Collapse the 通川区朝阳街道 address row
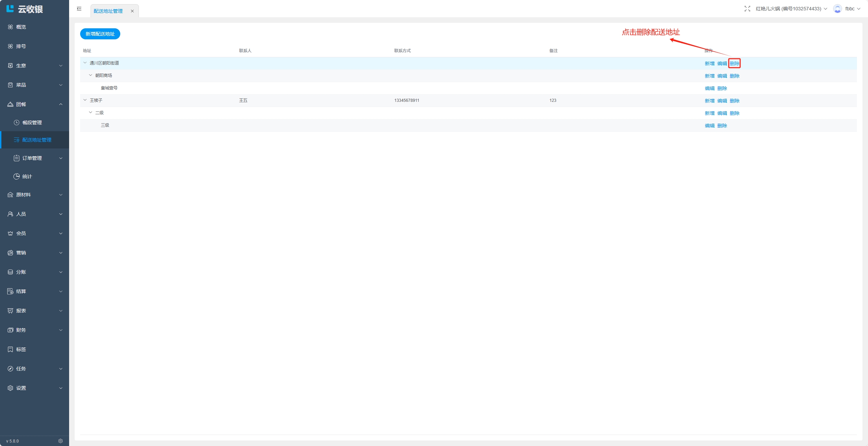 tap(85, 63)
